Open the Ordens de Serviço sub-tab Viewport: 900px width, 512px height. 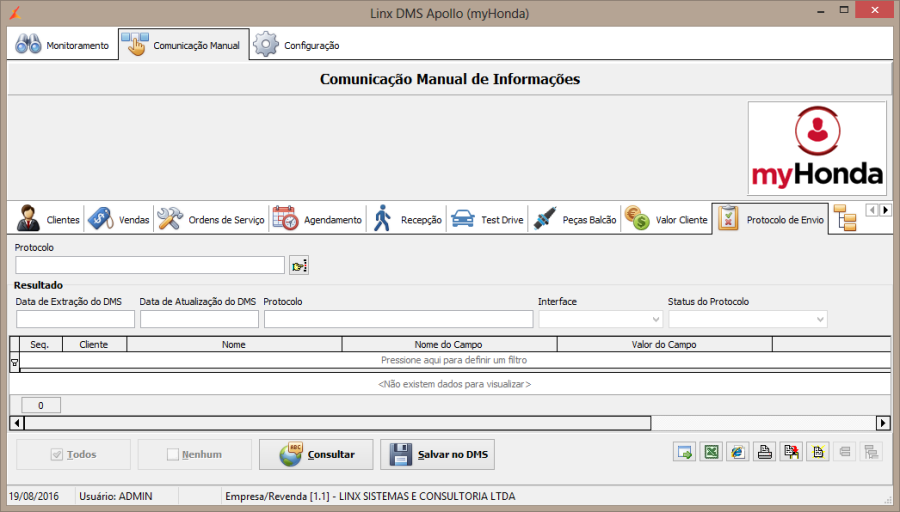(211, 219)
